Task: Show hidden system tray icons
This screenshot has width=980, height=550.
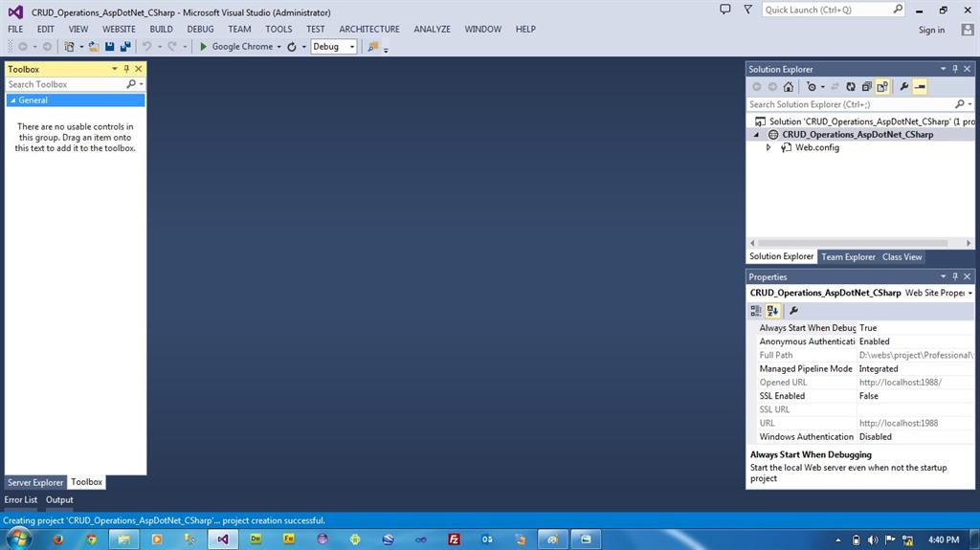Action: point(838,540)
